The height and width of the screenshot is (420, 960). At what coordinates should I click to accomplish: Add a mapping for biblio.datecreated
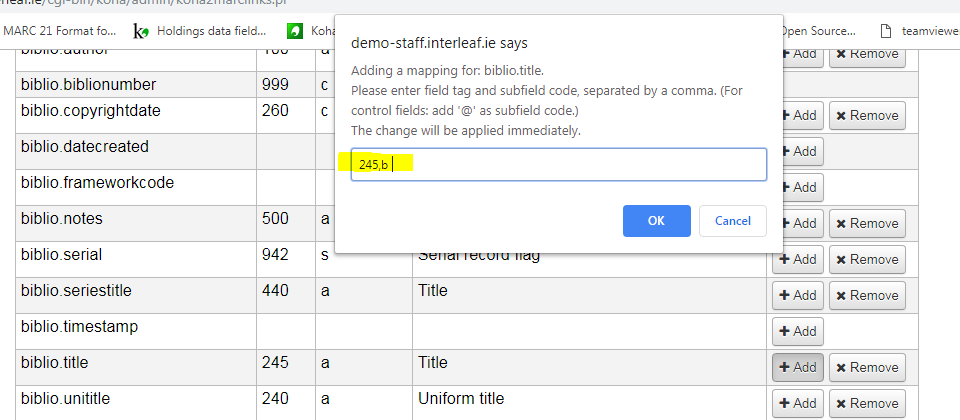tap(798, 151)
